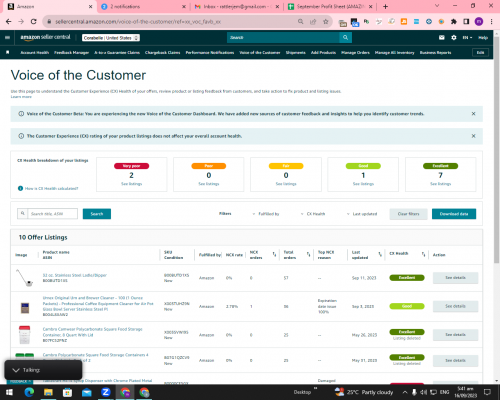This screenshot has width=500, height=400.
Task: Dismiss the Voice of the Customer Beta banner
Action: pos(473,114)
